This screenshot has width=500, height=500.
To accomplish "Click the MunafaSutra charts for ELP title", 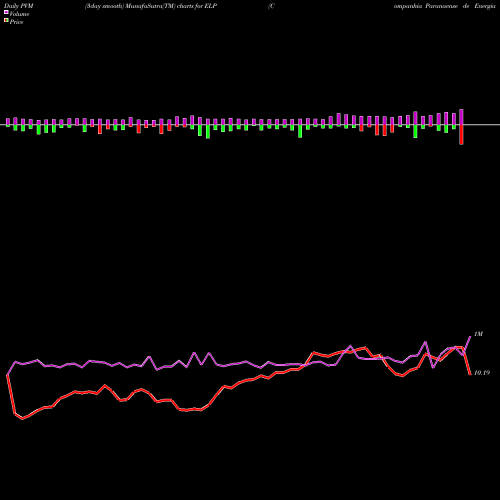I will (151, 6).
